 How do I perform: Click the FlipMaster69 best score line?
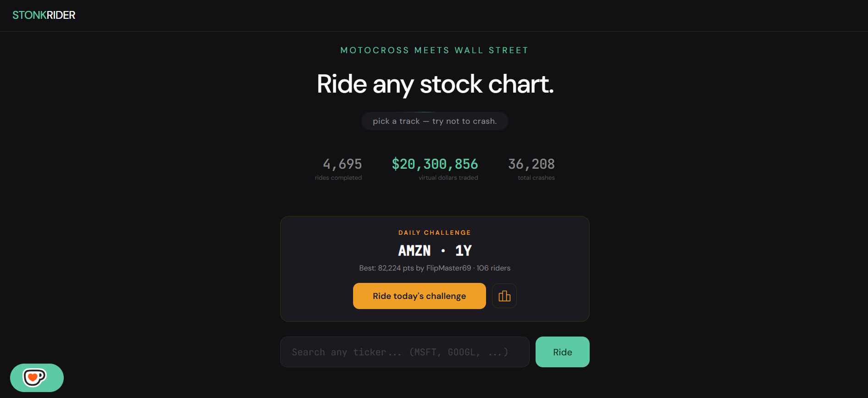tap(435, 268)
